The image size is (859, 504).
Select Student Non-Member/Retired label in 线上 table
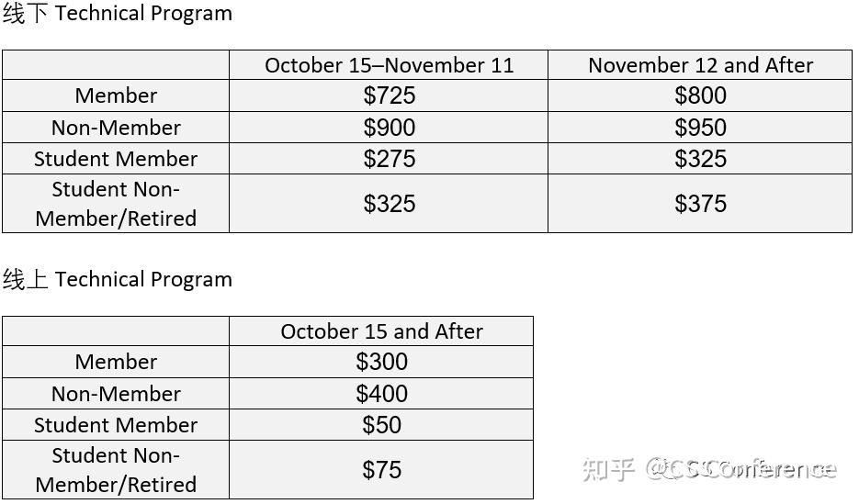pyautogui.click(x=116, y=470)
